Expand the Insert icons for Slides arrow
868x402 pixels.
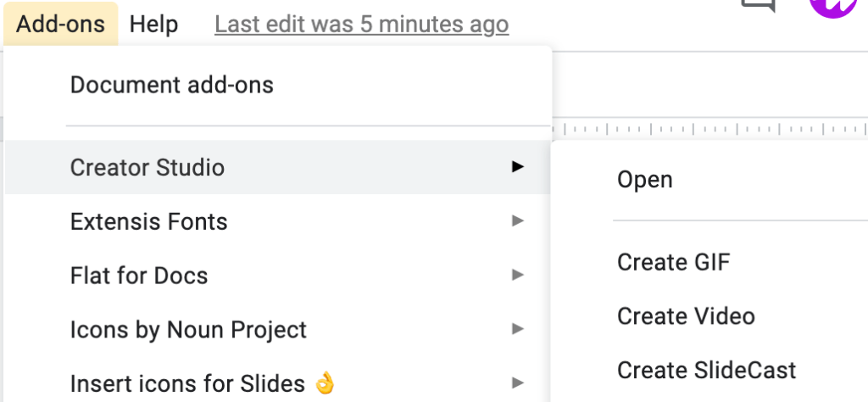point(518,383)
